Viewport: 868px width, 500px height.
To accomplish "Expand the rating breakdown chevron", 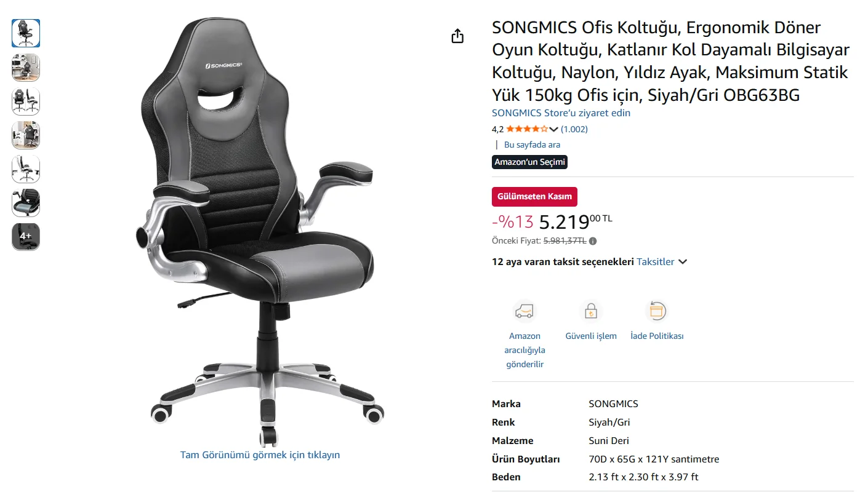I will point(553,129).
